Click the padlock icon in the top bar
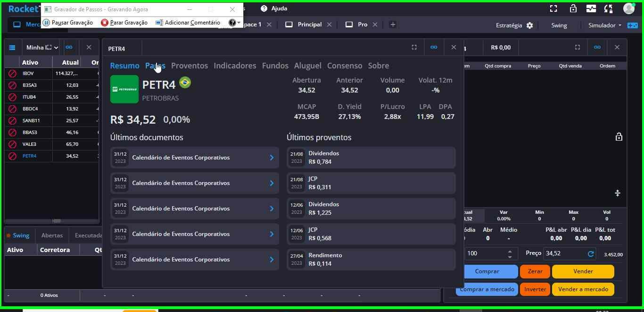The image size is (644, 312). [x=573, y=8]
